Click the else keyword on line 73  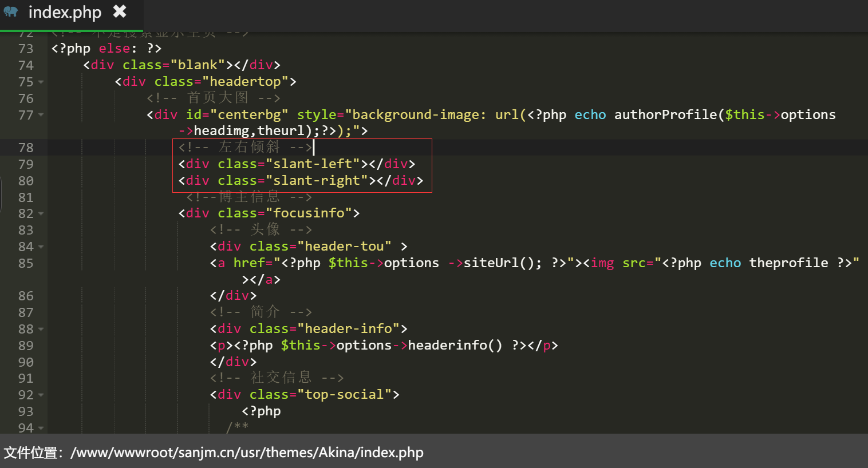click(114, 49)
